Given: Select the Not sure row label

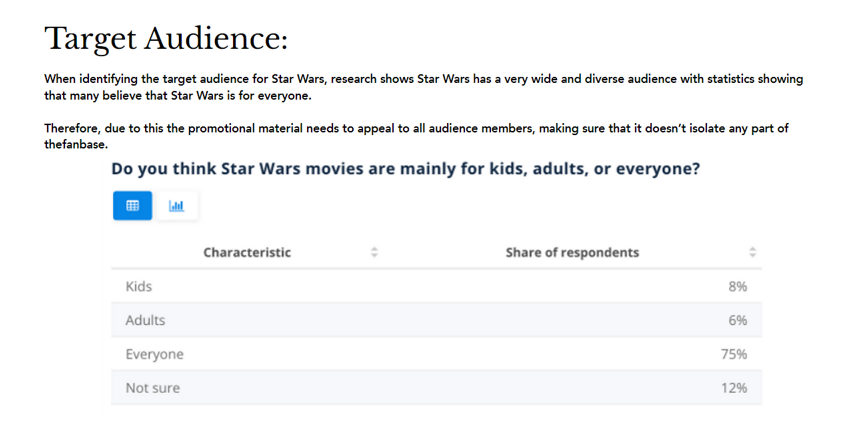Looking at the screenshot, I should 152,388.
